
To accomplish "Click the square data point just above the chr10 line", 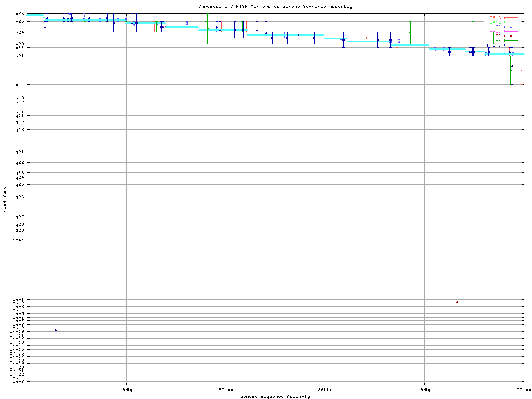I will (56, 330).
